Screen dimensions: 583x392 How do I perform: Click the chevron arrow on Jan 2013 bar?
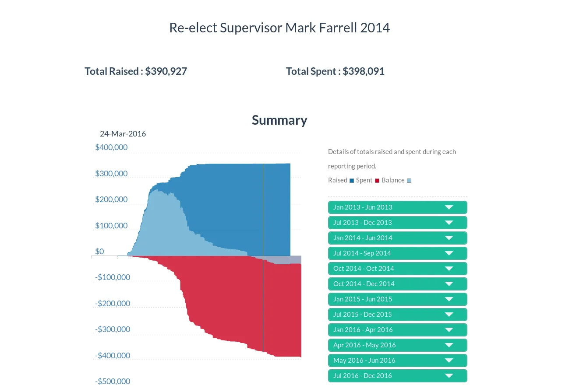coord(449,207)
